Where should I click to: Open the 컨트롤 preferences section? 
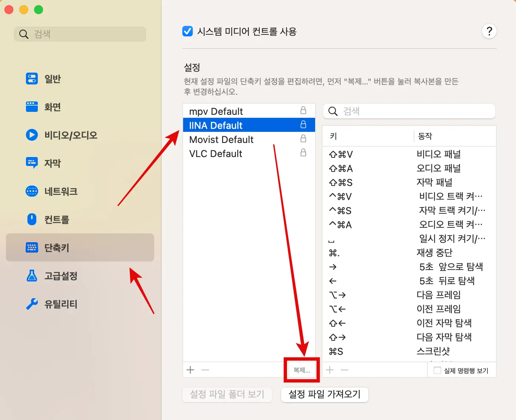[x=56, y=220]
